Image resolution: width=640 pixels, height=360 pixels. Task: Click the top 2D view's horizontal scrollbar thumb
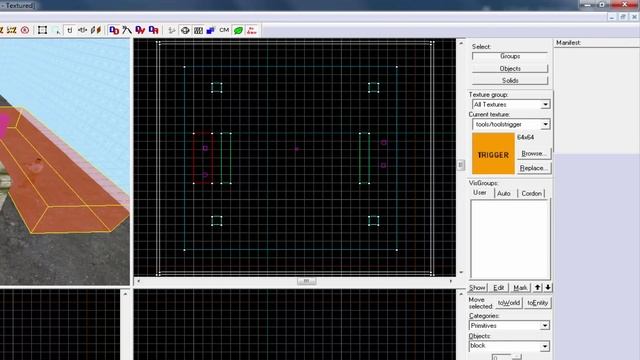click(306, 281)
